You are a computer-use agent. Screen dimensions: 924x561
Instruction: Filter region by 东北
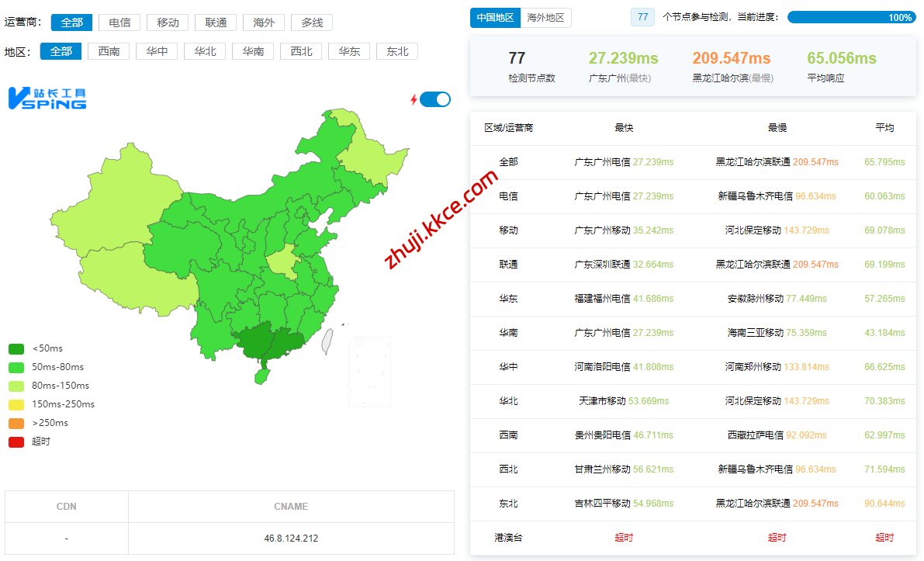(397, 51)
